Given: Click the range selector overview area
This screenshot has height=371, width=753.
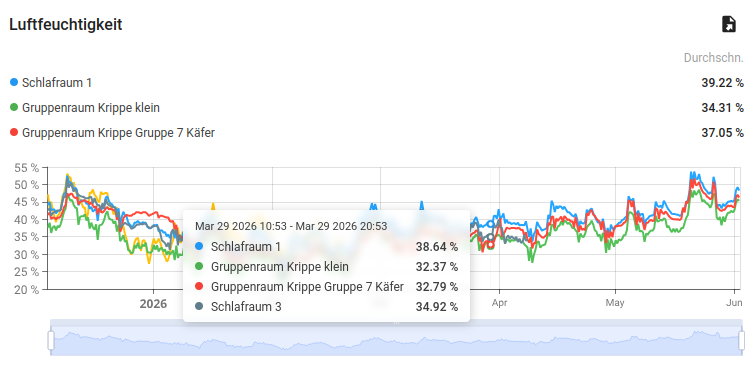Looking at the screenshot, I should 396,341.
